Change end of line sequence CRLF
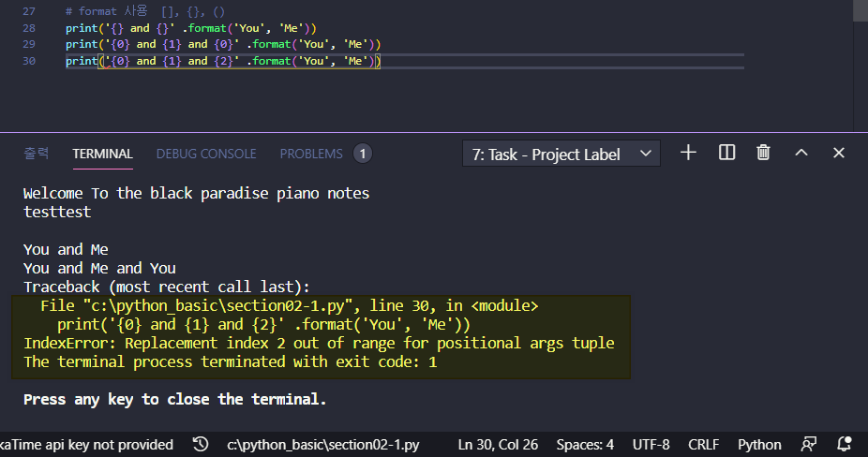The height and width of the screenshot is (457, 868). tap(704, 445)
